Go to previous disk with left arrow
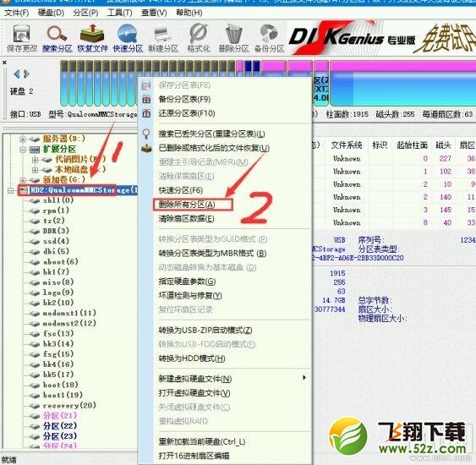Screen dimensions: 476x465 17,74
